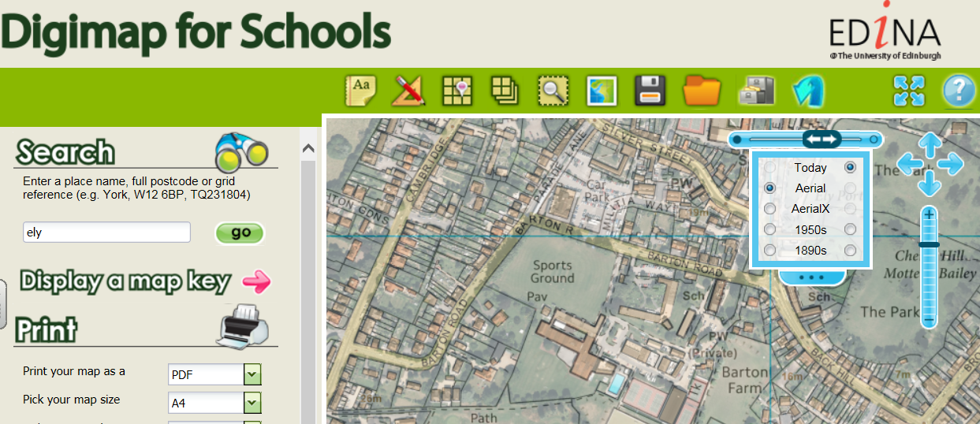Zoom in using the plus button
Viewport: 980px width, 424px height.
[930, 214]
